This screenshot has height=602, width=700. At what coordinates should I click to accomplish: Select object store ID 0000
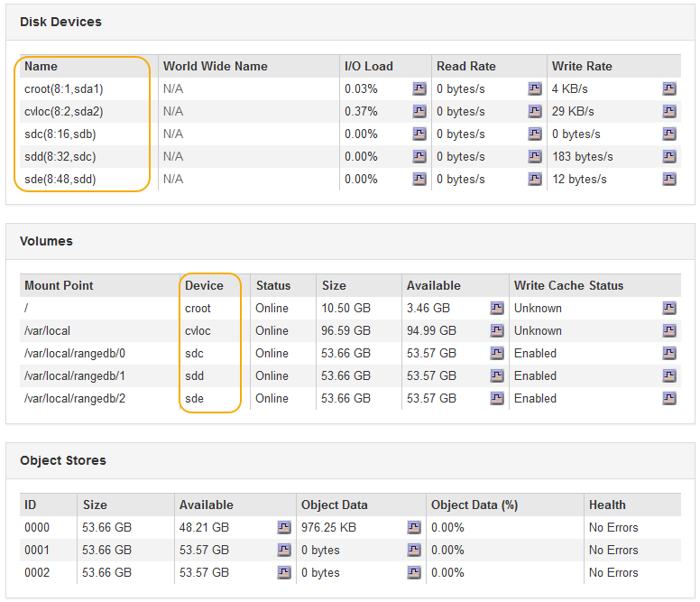pyautogui.click(x=37, y=527)
